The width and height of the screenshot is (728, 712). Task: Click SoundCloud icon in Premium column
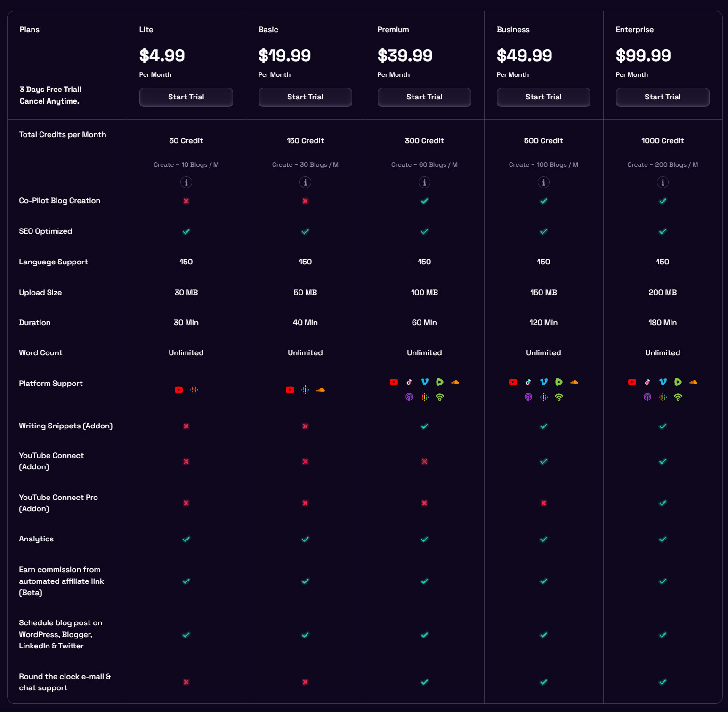pyautogui.click(x=455, y=382)
